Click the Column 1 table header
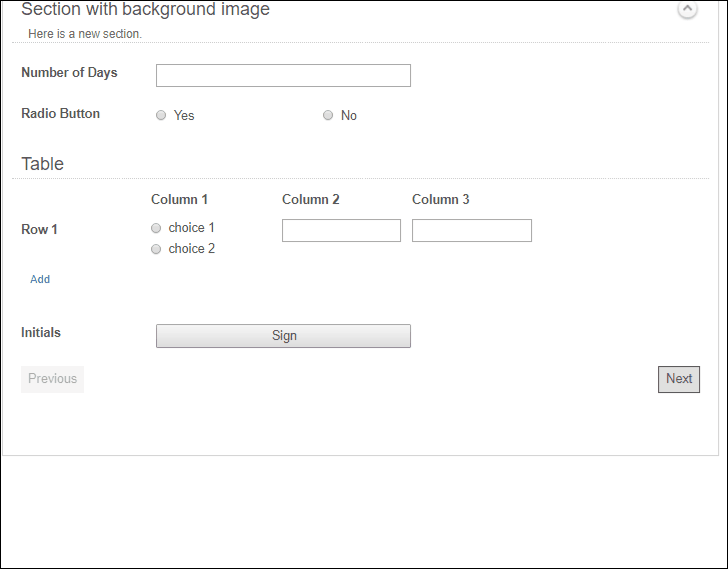This screenshot has height=569, width=728. tap(180, 200)
